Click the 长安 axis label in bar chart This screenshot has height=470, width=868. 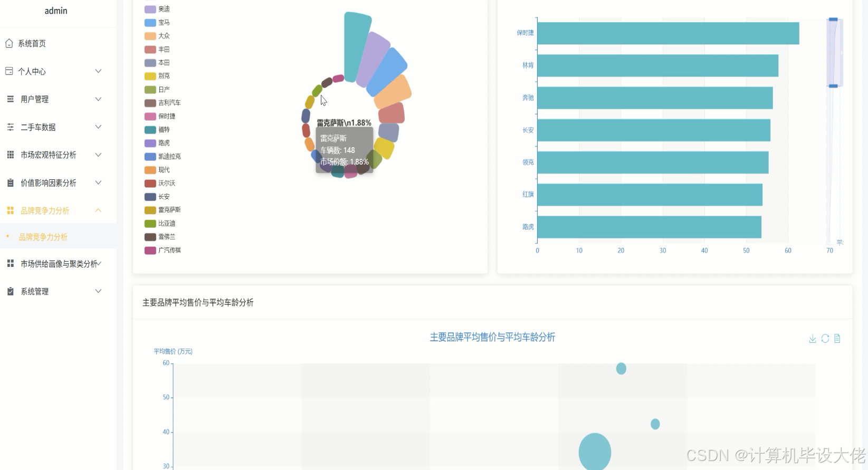(528, 130)
